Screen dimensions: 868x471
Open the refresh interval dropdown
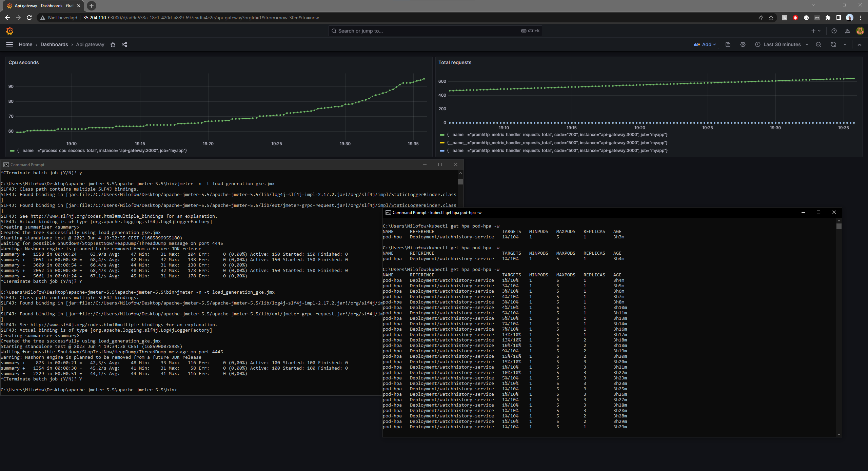pos(844,44)
